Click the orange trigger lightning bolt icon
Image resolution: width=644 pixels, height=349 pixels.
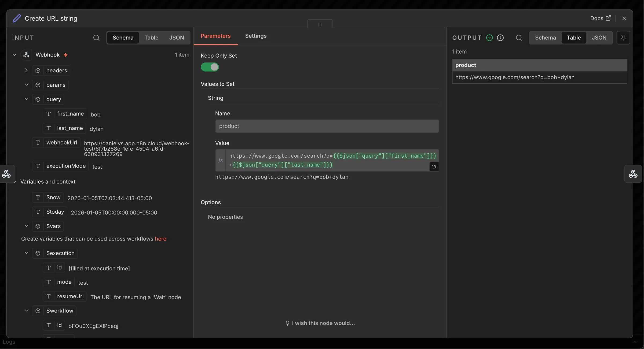[x=65, y=55]
